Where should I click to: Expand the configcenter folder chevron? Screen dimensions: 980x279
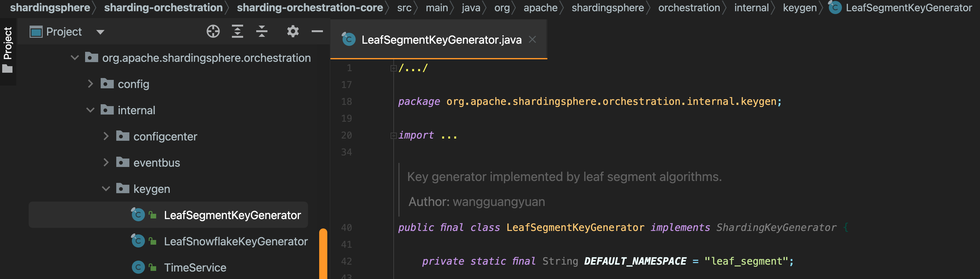click(106, 136)
